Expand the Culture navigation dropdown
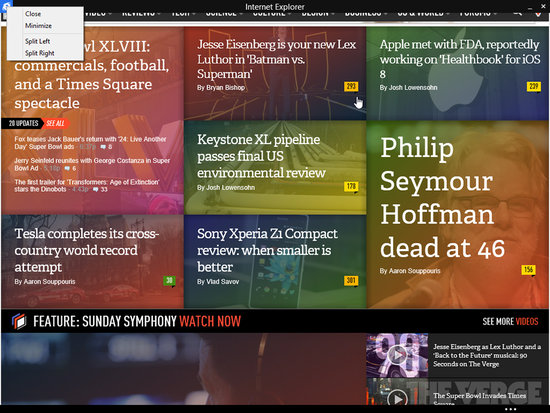The image size is (550, 413). [271, 14]
